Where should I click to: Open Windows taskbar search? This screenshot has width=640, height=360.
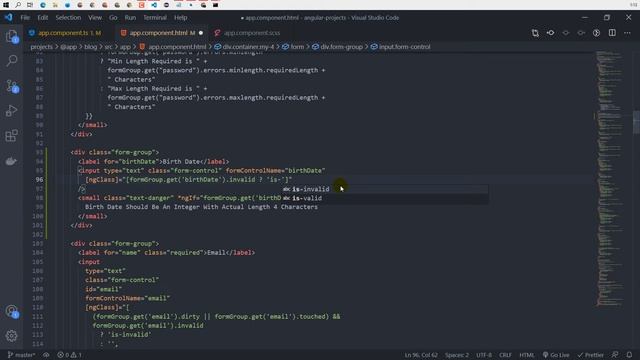pos(18,5)
